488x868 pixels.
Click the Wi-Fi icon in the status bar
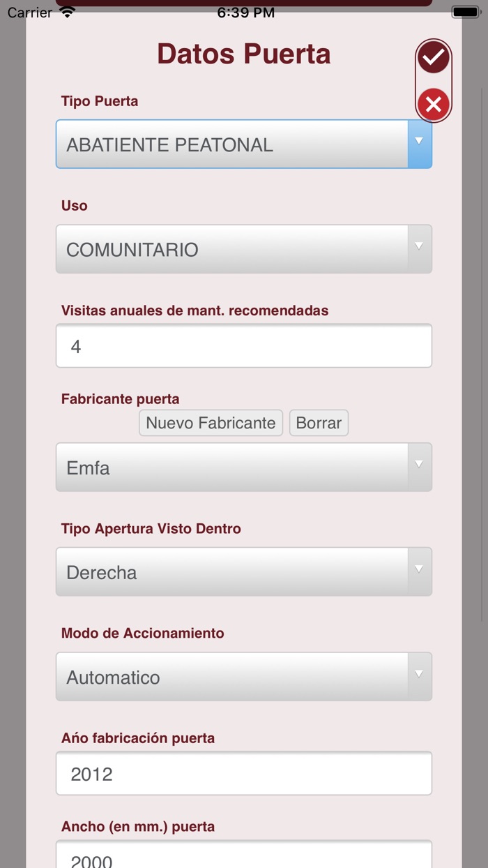[x=66, y=11]
